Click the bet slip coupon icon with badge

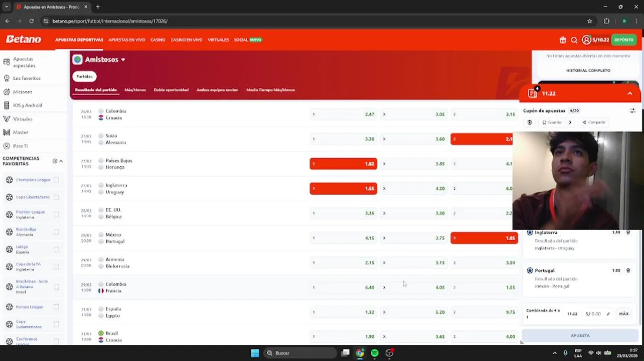[x=533, y=93]
